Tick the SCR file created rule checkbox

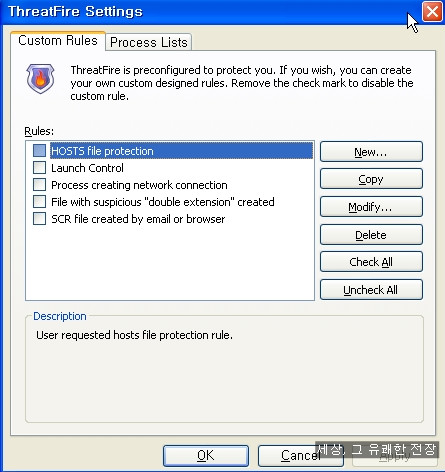[x=39, y=219]
